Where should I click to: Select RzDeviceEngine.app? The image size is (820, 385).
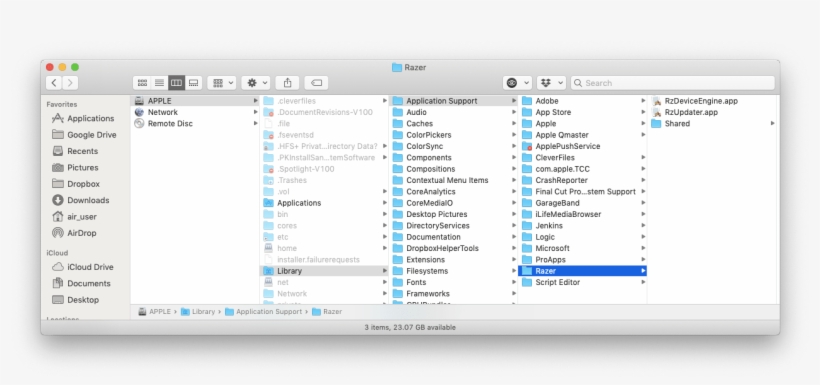[x=713, y=101]
